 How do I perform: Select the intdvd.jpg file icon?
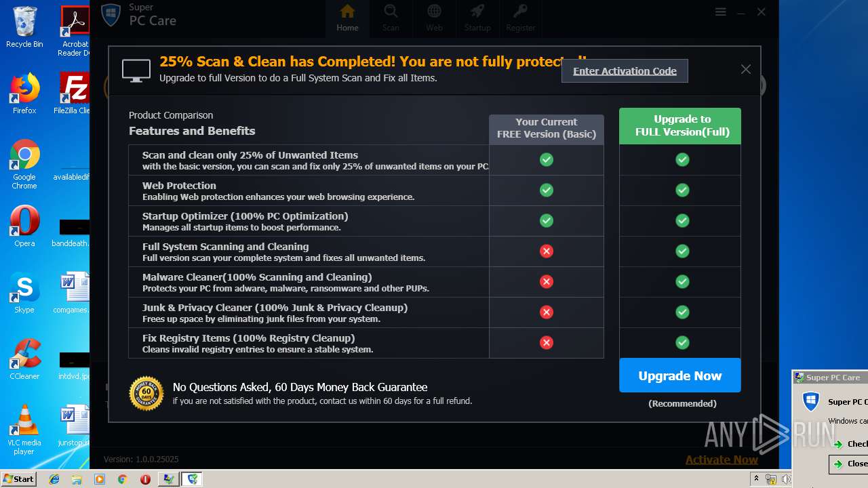click(73, 366)
